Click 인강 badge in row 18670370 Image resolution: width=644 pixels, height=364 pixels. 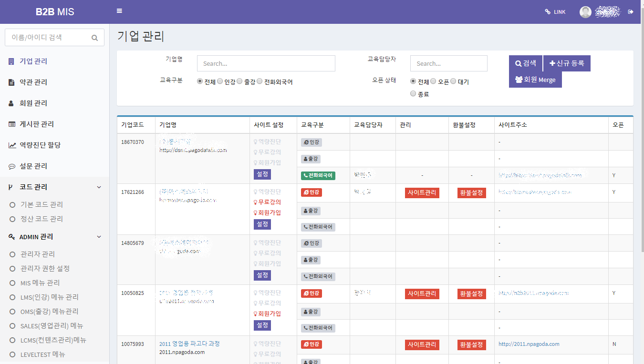tap(312, 142)
